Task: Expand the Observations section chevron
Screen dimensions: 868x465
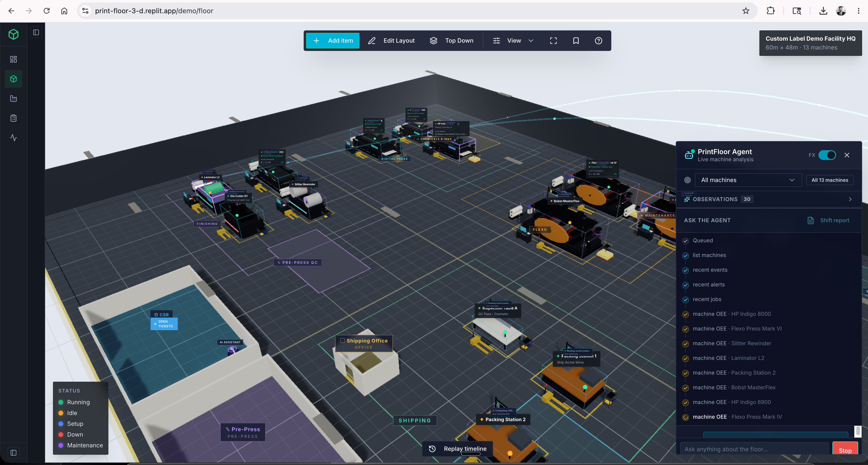Action: click(850, 199)
